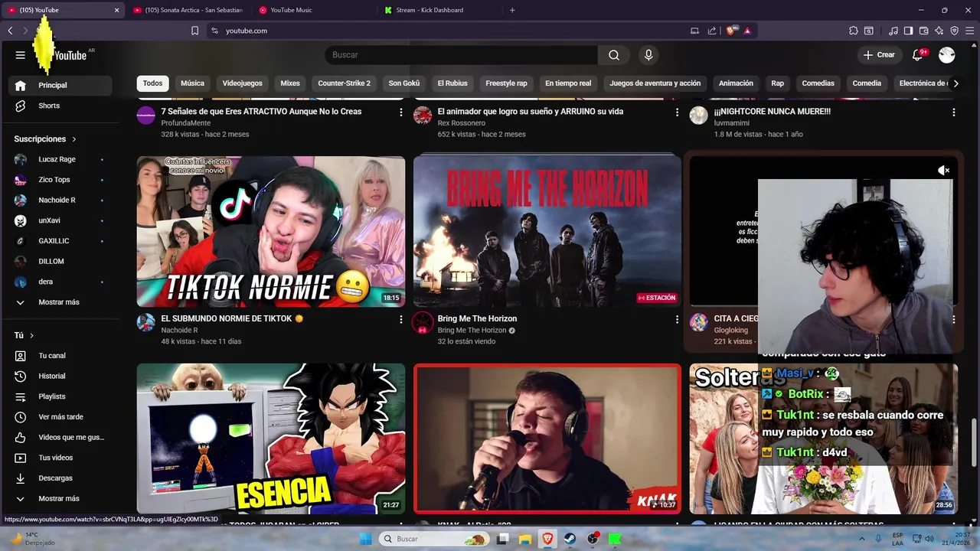Unmute the preview video speaker icon

(944, 171)
